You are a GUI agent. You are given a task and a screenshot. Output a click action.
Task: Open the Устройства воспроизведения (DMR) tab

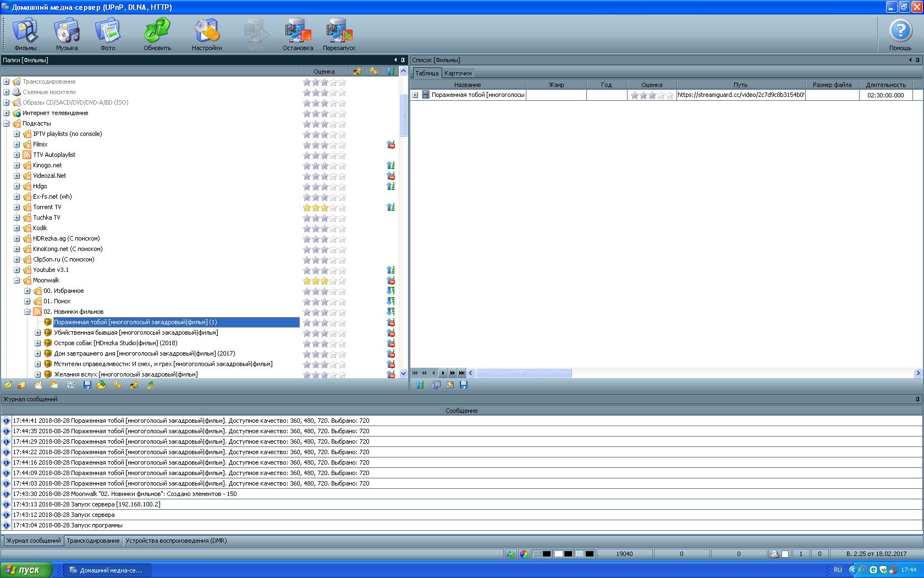pos(175,541)
